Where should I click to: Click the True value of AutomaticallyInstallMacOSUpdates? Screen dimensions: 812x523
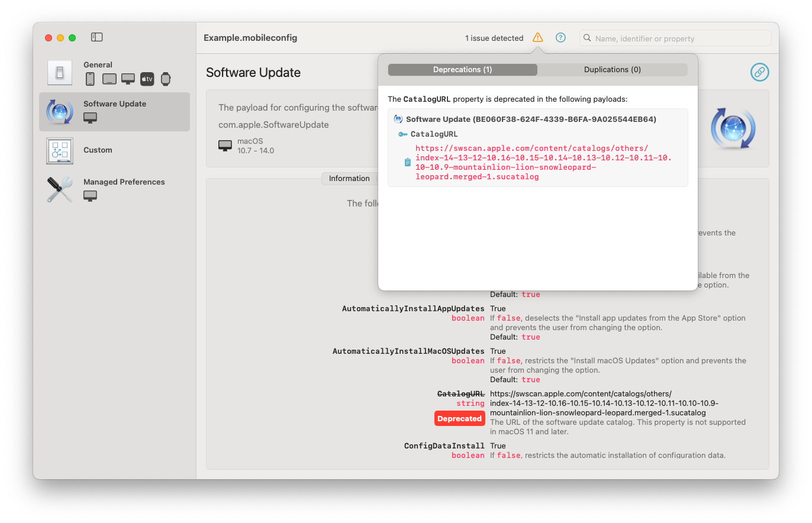(498, 351)
